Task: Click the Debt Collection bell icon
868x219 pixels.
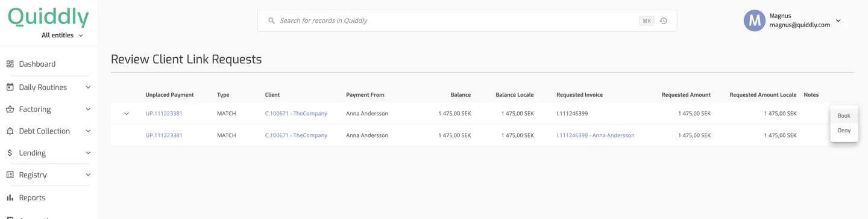Action: tap(10, 131)
